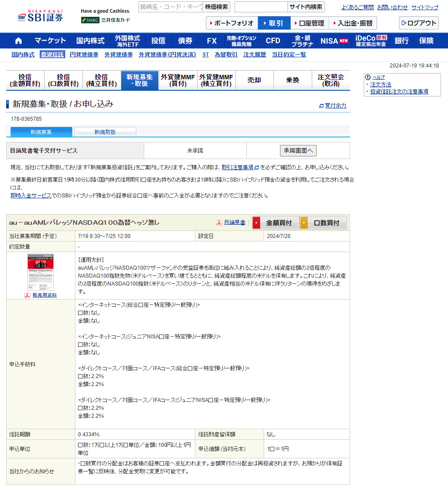The height and width of the screenshot is (490, 448).
Task: Expand the 口座管理 menu
Action: tap(309, 23)
